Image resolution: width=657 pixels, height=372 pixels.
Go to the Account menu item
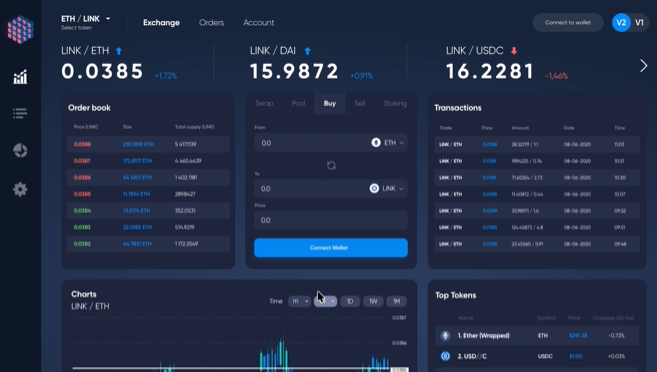coord(259,23)
